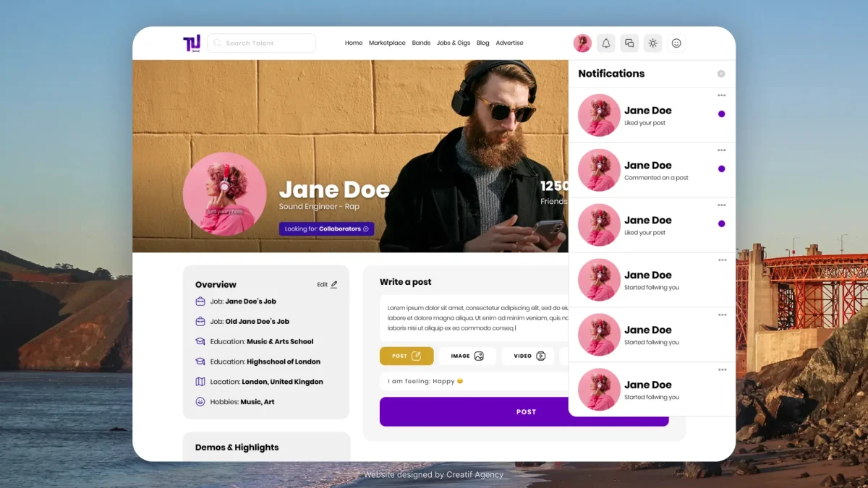Select the yellow POST type button
This screenshot has height=488, width=868.
[x=407, y=356]
